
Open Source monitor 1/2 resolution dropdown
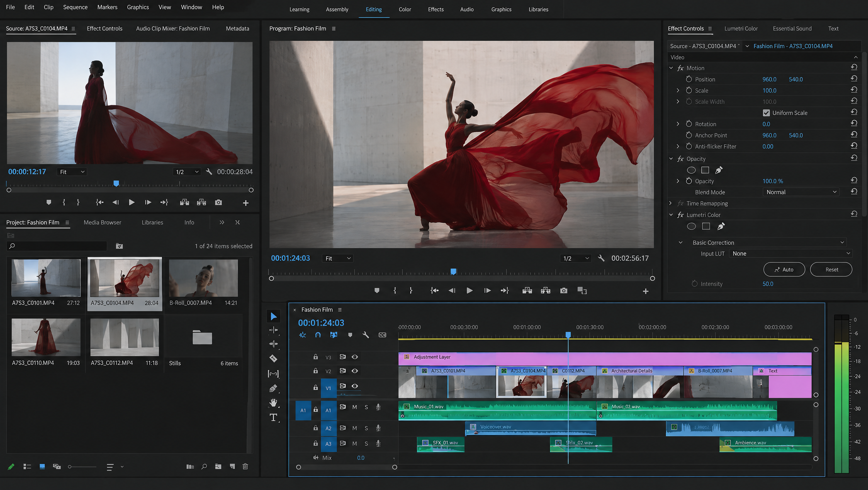pos(187,172)
